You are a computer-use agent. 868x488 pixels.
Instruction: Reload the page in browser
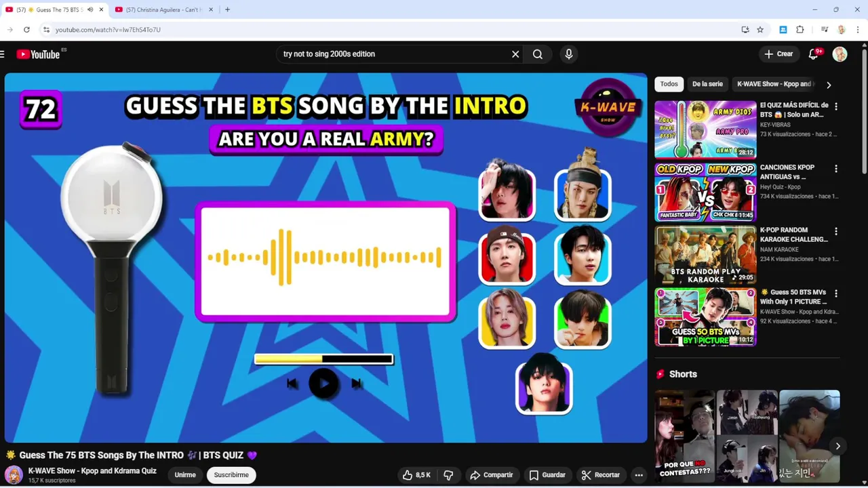(x=26, y=30)
